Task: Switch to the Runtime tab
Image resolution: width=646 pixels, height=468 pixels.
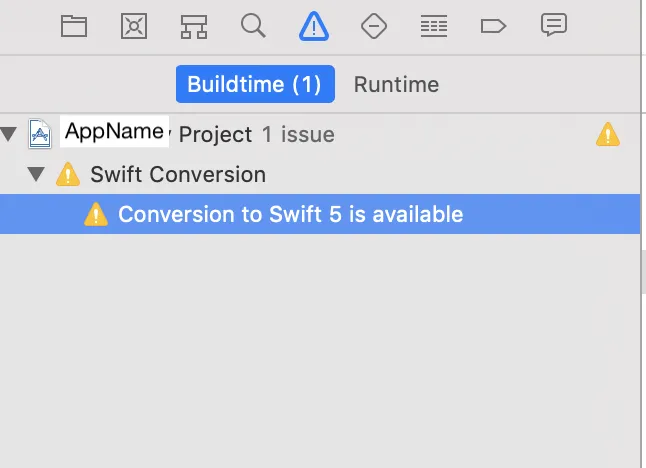Action: (396, 84)
